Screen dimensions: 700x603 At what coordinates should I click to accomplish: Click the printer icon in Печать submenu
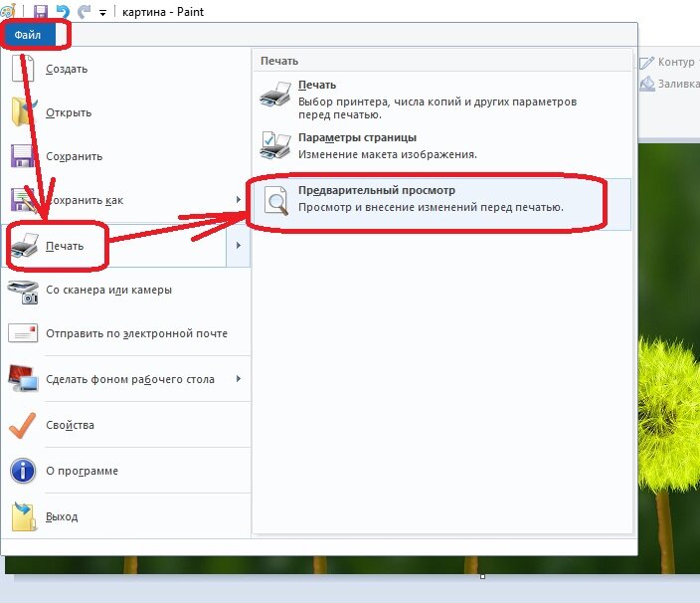pos(275,94)
